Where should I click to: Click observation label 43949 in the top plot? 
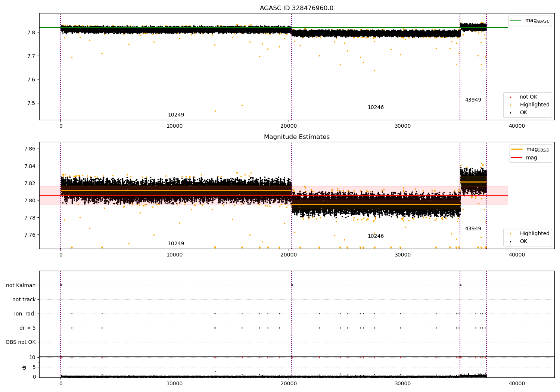coord(473,100)
